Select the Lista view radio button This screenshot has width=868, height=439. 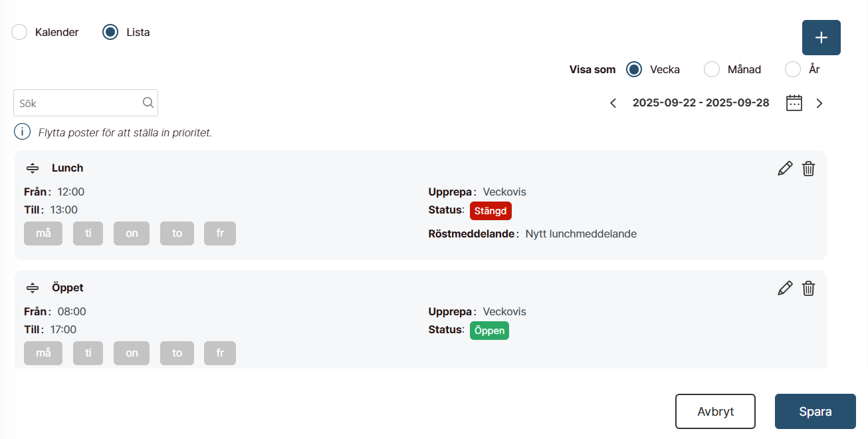click(x=110, y=32)
